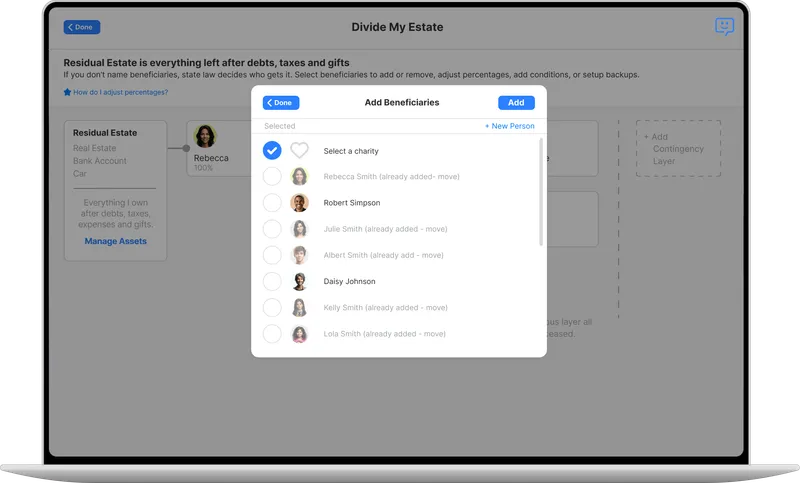Click the + New Person link
Image resolution: width=800 pixels, height=483 pixels.
pos(510,126)
